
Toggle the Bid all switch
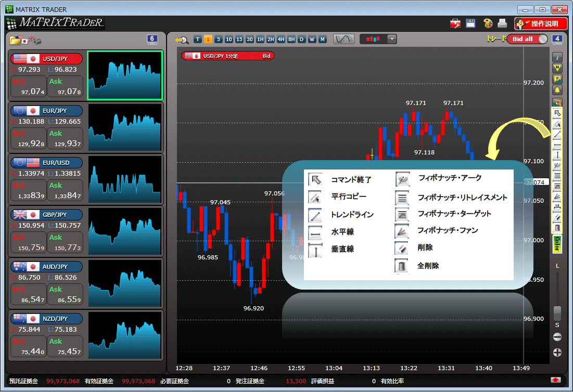click(527, 39)
